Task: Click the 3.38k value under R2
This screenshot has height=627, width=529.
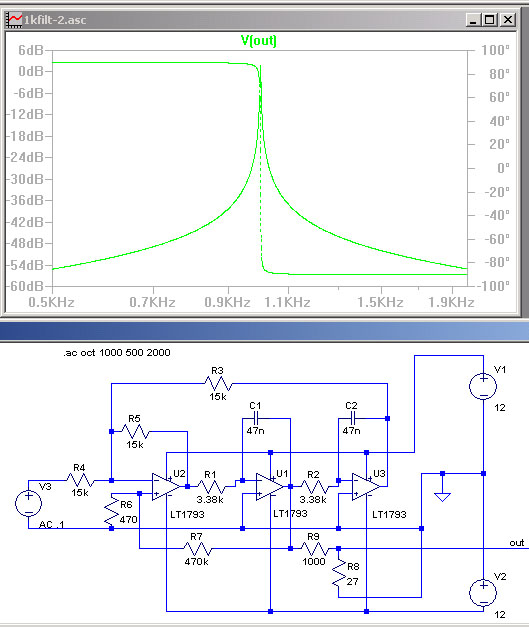Action: [313, 500]
